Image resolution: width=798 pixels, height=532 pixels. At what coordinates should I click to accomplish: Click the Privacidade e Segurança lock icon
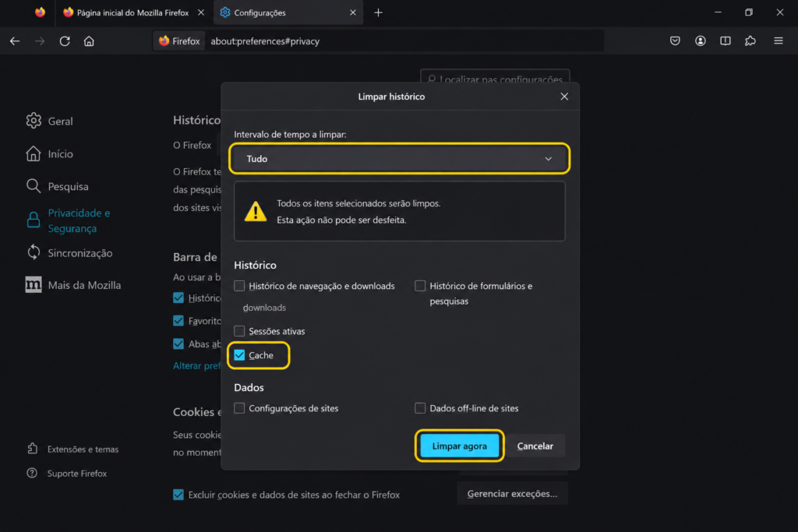click(34, 220)
